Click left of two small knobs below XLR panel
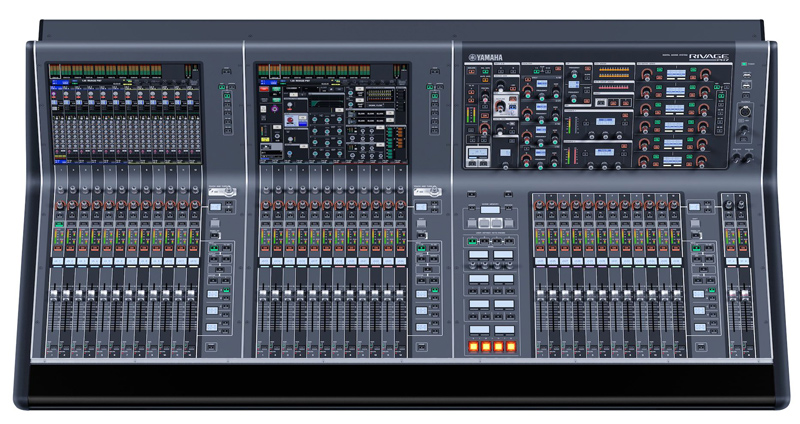Screen dimensions: 800x424 point(737,159)
